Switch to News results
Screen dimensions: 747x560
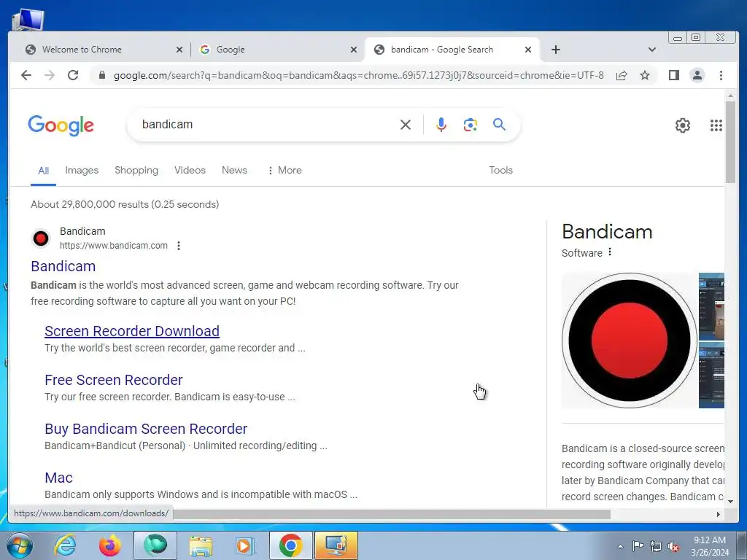[x=234, y=170]
